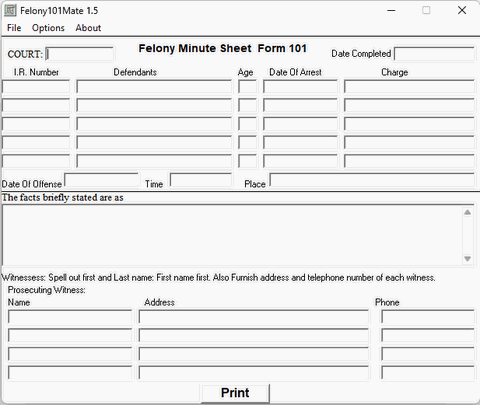Open the File menu

click(x=14, y=28)
